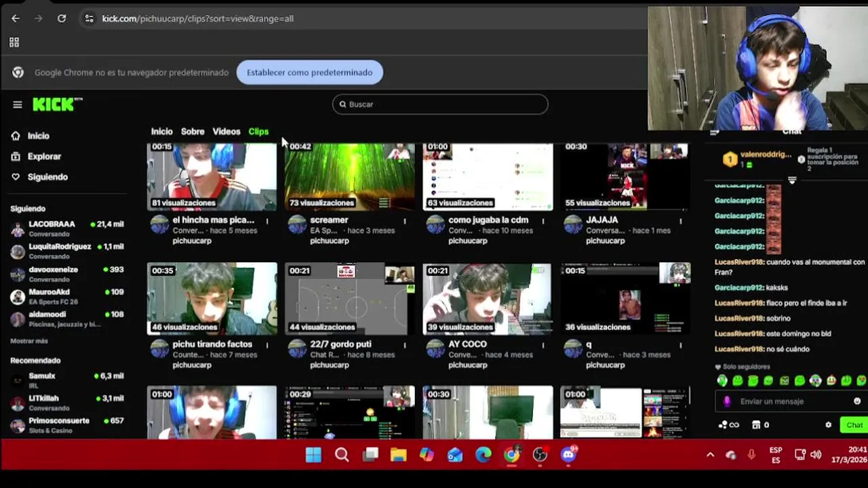This screenshot has width=868, height=488.
Task: Open File Explorer from the taskbar
Action: [x=398, y=455]
